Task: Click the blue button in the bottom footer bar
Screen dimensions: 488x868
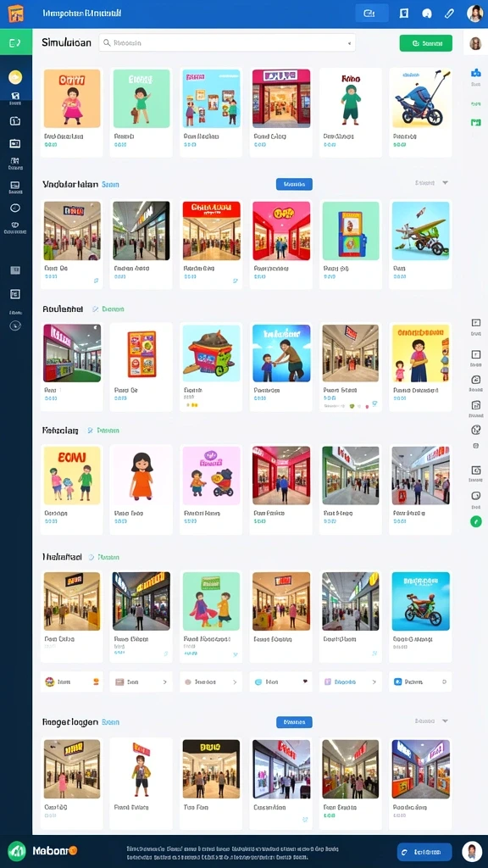Action: [424, 851]
